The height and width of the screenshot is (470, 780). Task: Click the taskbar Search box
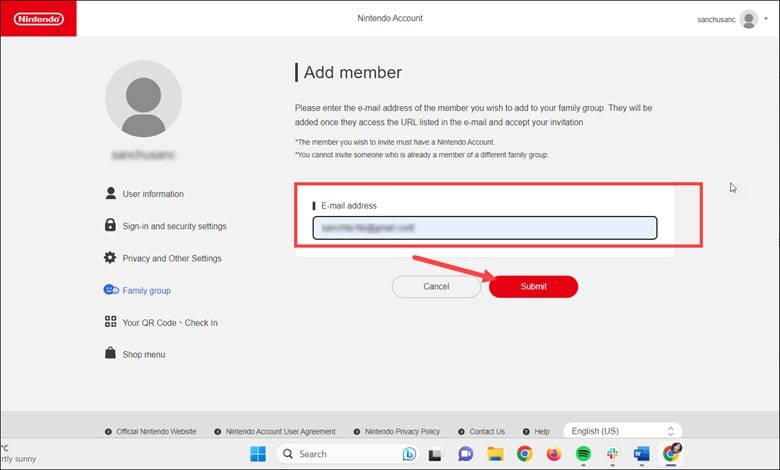tap(348, 454)
